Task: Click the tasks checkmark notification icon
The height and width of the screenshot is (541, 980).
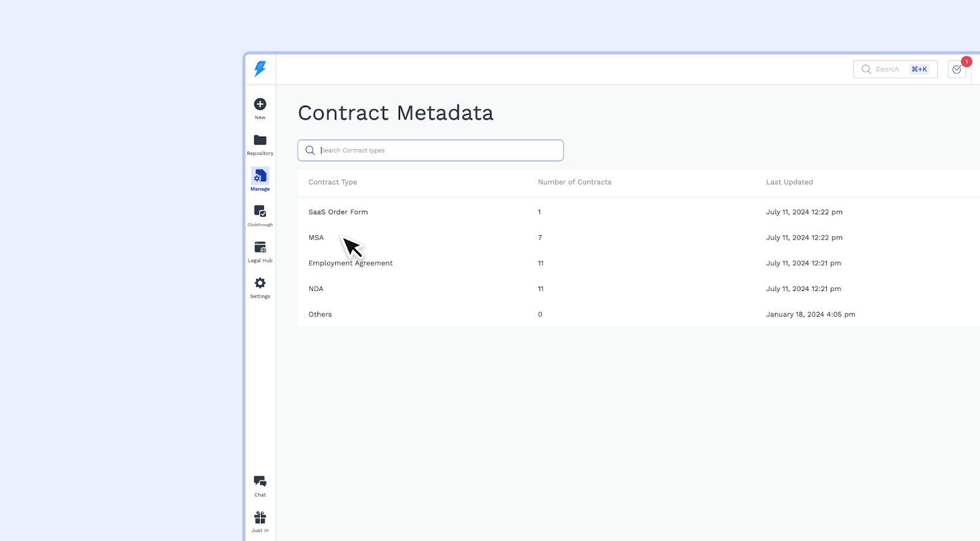Action: tap(957, 69)
